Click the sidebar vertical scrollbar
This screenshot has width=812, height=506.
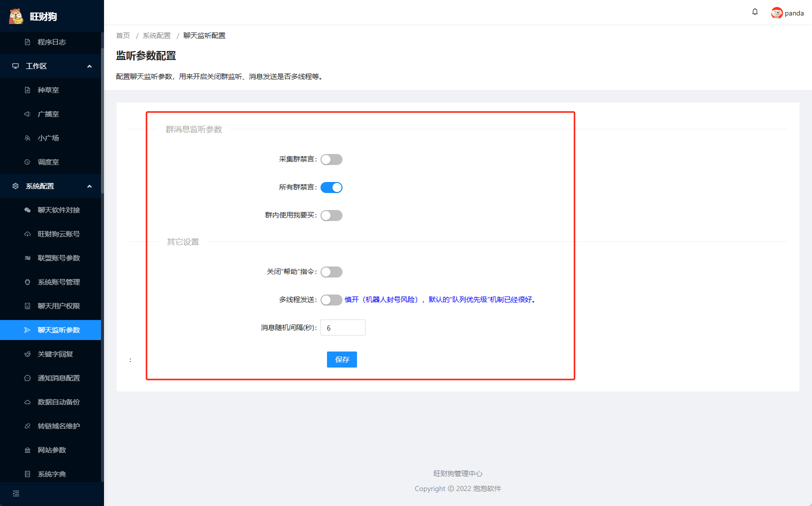pyautogui.click(x=102, y=120)
